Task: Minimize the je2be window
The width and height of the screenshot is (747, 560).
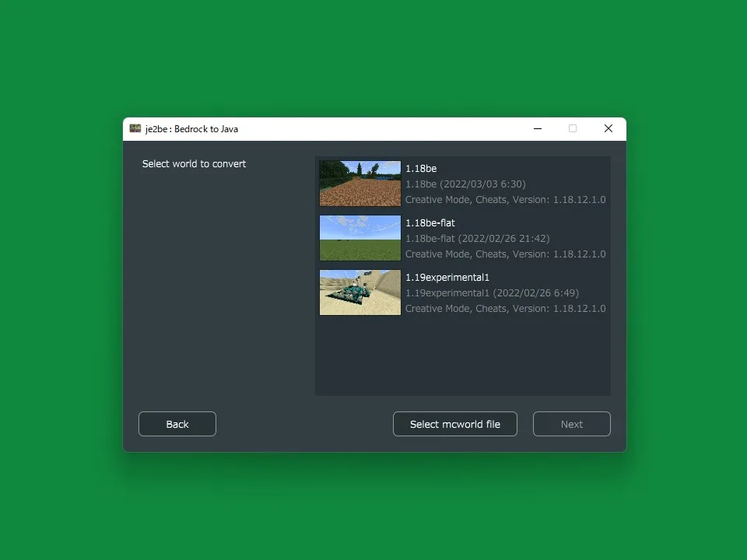Action: coord(538,128)
